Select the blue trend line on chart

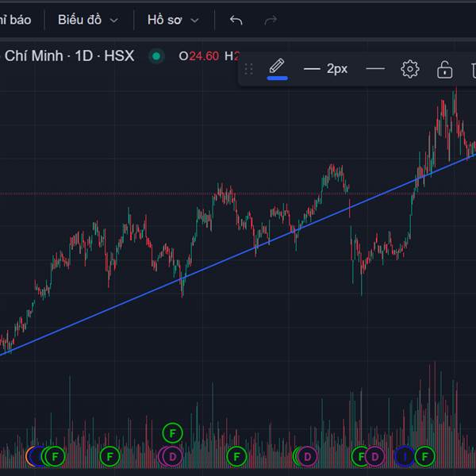pyautogui.click(x=238, y=254)
